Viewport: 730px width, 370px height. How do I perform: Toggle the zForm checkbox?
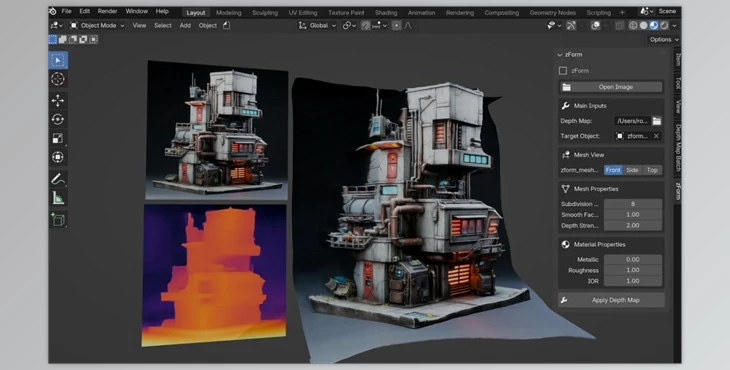coord(563,71)
